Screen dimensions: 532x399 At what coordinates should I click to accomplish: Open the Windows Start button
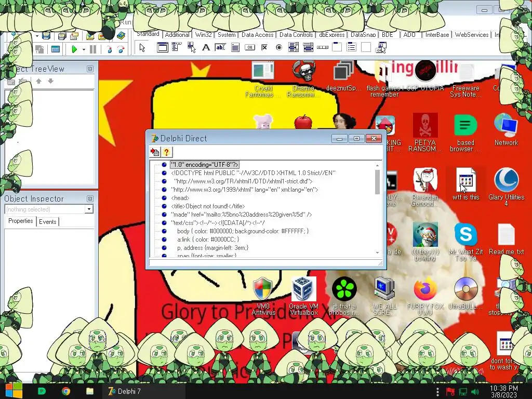tap(14, 391)
